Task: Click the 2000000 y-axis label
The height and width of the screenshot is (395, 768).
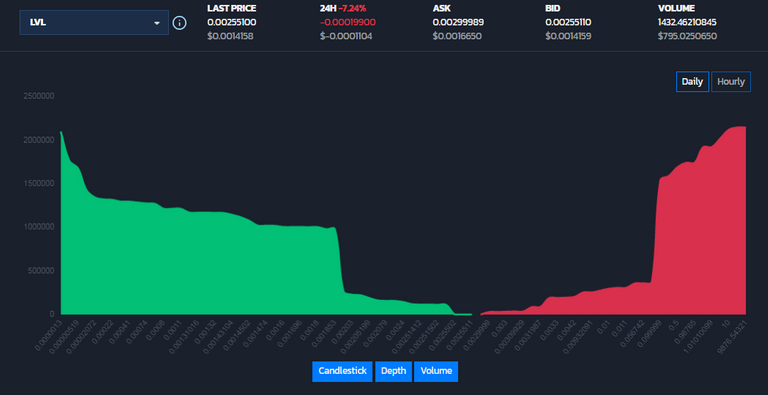Action: 39,140
